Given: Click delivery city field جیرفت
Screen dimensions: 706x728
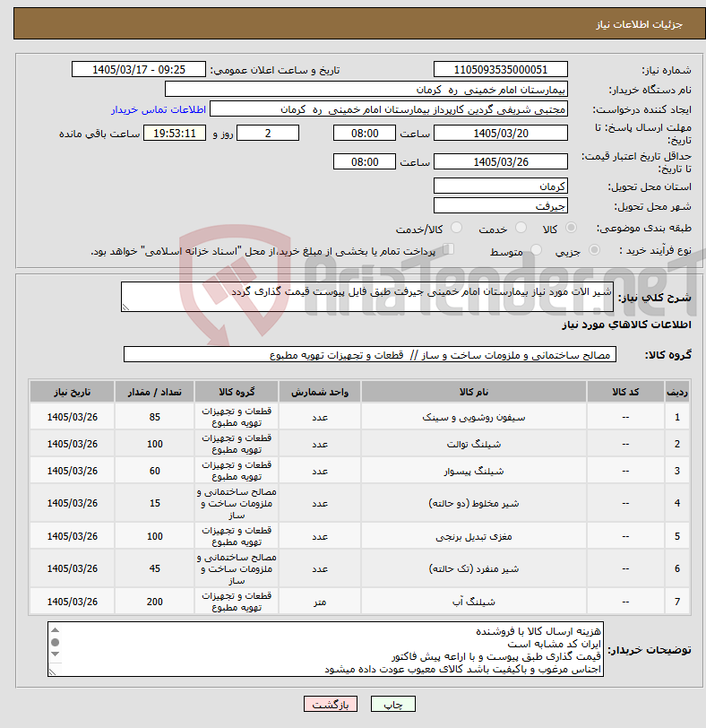Looking at the screenshot, I should [501, 205].
